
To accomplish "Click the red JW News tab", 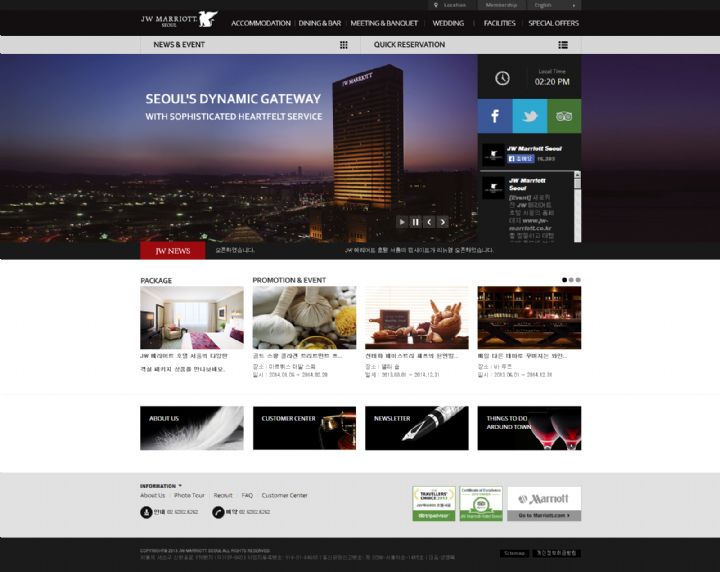I will coord(173,251).
